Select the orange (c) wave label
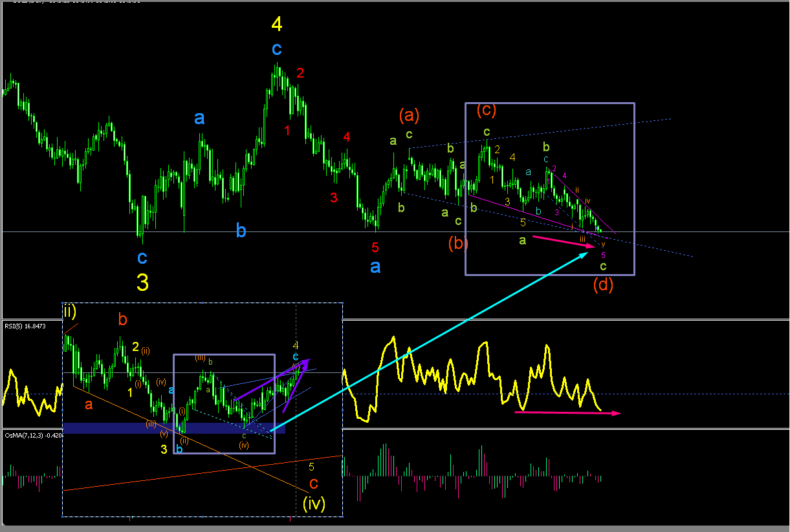The height and width of the screenshot is (532, 790). click(487, 110)
